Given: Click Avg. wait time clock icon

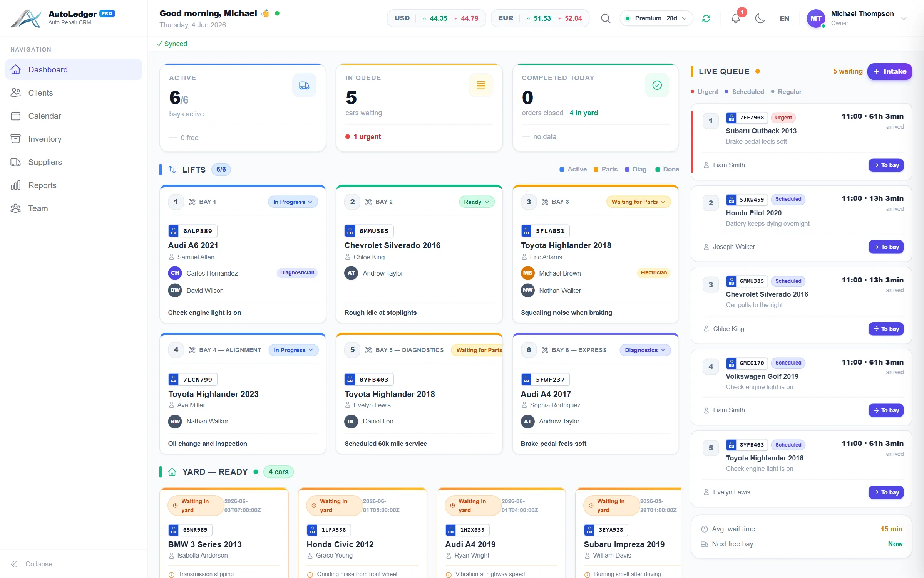Looking at the screenshot, I should pos(704,529).
